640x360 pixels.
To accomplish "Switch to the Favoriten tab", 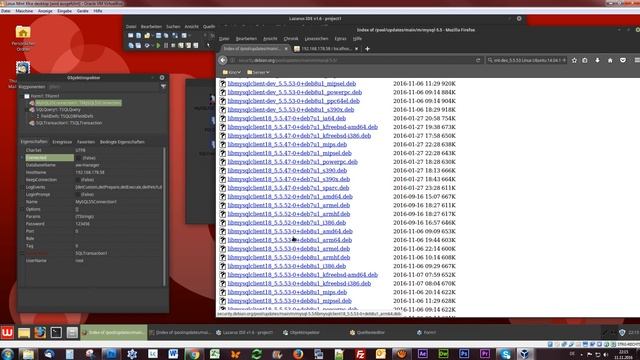I will pos(86,142).
